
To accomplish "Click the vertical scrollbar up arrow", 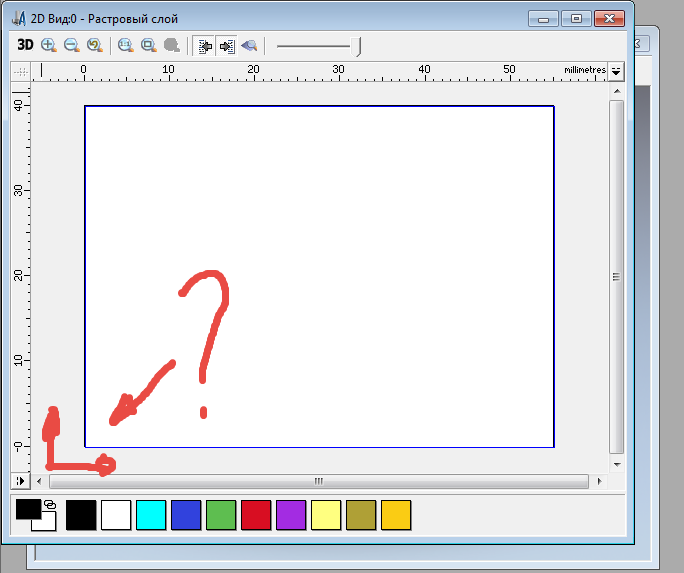I will pos(617,91).
